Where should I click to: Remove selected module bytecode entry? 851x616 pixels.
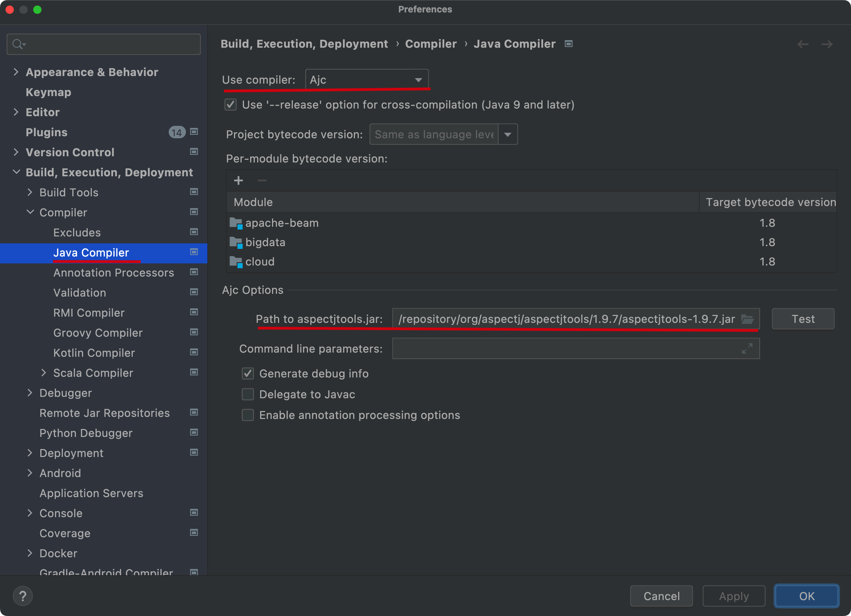pos(262,180)
